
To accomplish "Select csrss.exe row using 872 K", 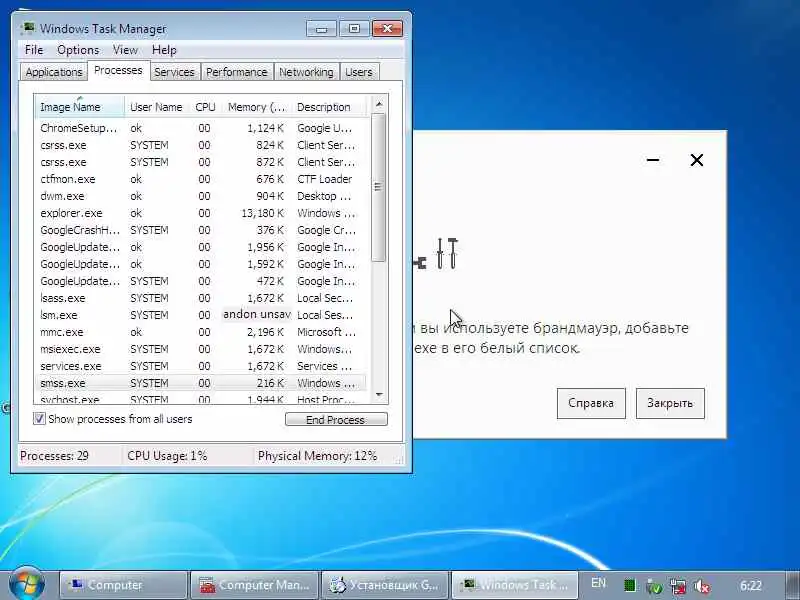I will [202, 162].
